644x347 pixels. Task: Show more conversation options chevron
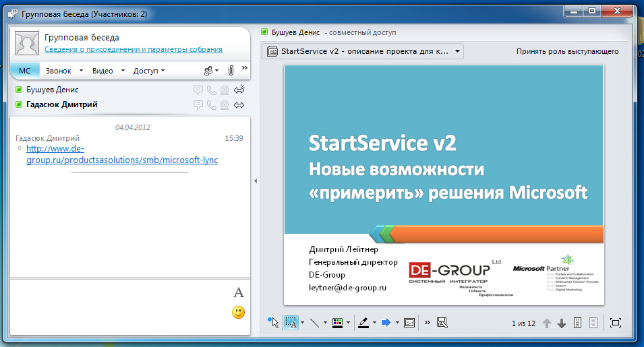244,67
